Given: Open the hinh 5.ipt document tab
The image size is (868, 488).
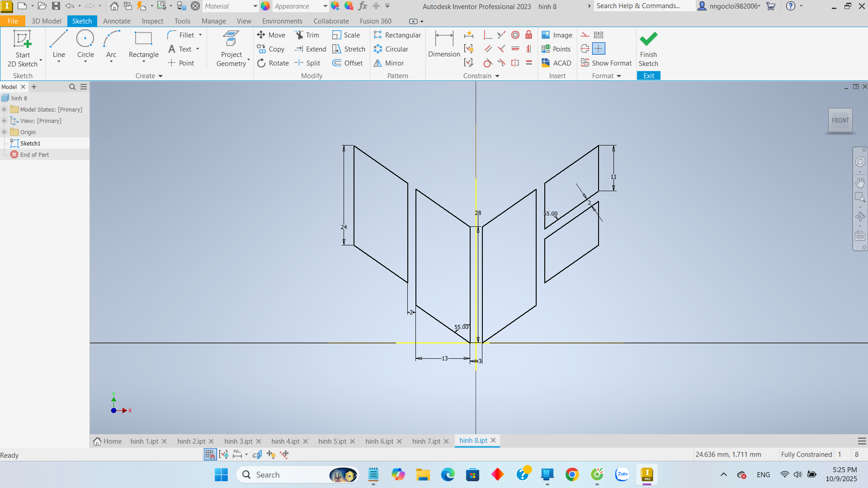Looking at the screenshot, I should coord(332,441).
